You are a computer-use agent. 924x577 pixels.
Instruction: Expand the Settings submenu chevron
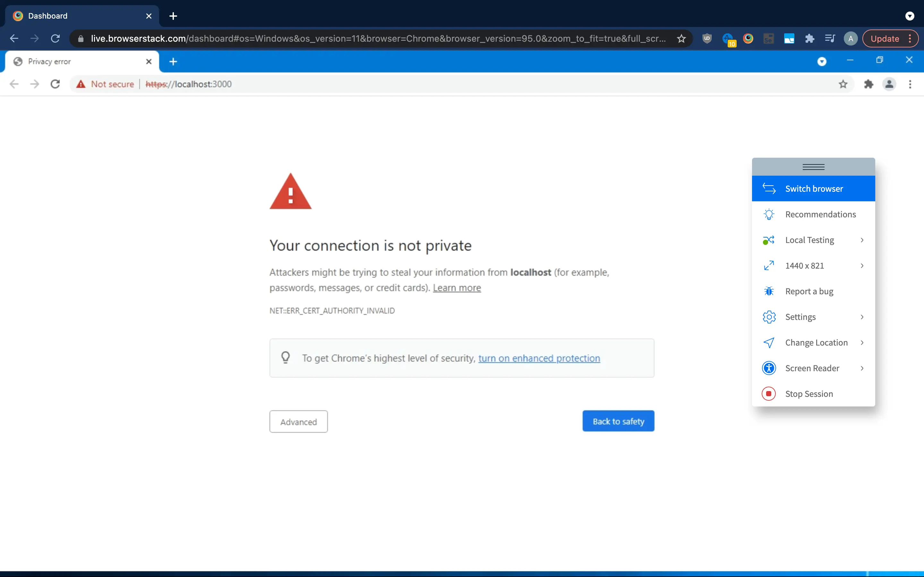[x=862, y=317]
